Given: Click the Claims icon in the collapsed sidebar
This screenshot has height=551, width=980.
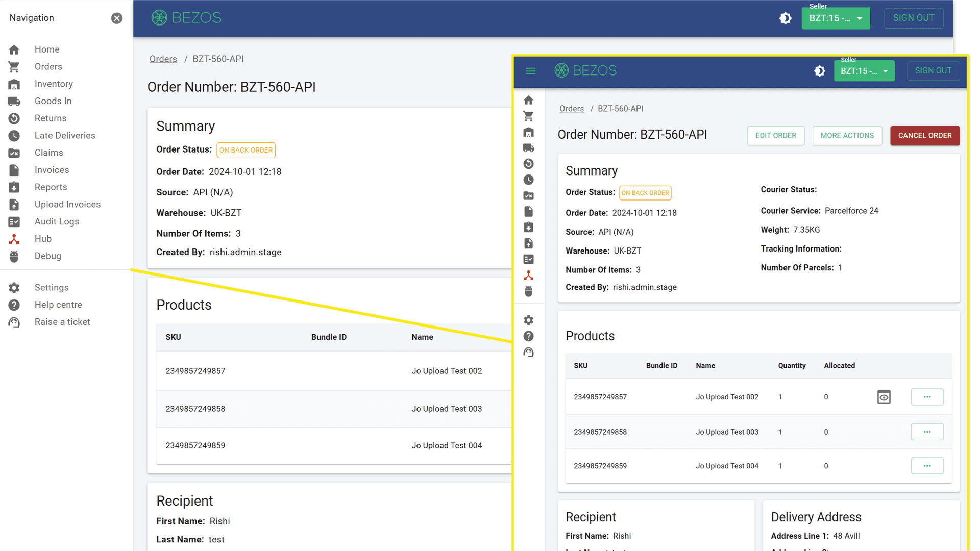Looking at the screenshot, I should tap(529, 196).
